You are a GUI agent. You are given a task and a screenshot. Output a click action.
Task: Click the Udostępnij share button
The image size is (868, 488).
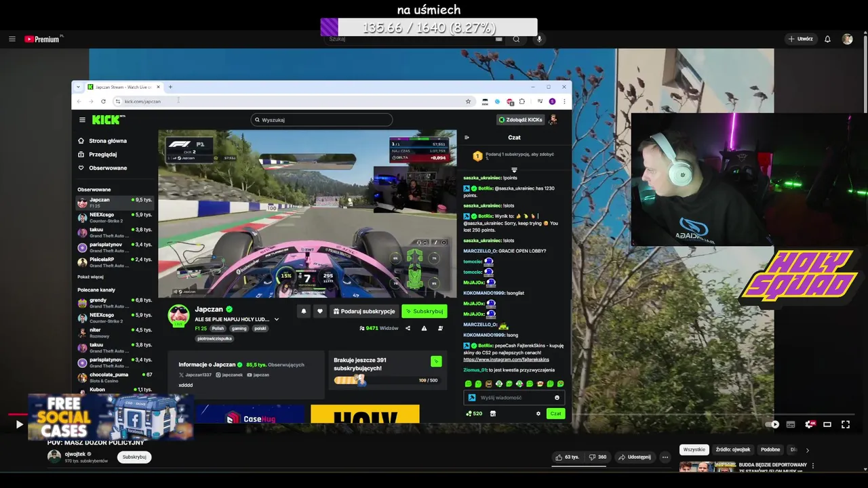pyautogui.click(x=635, y=457)
